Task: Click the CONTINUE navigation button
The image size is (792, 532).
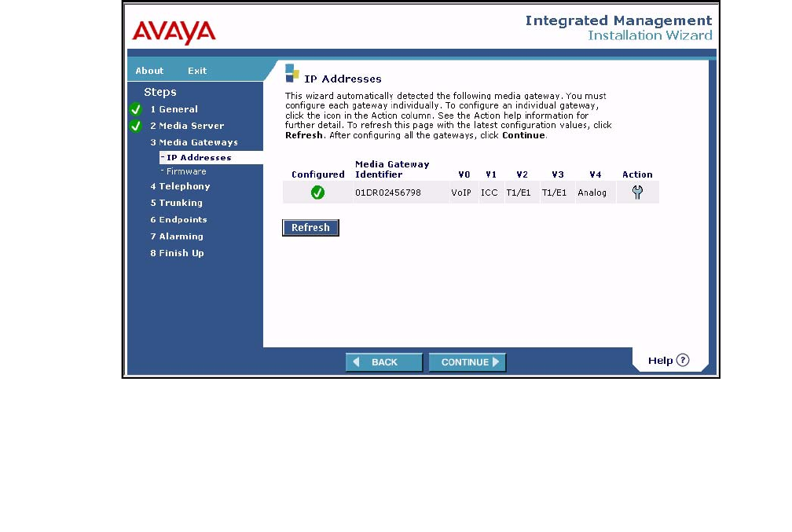Action: click(467, 362)
